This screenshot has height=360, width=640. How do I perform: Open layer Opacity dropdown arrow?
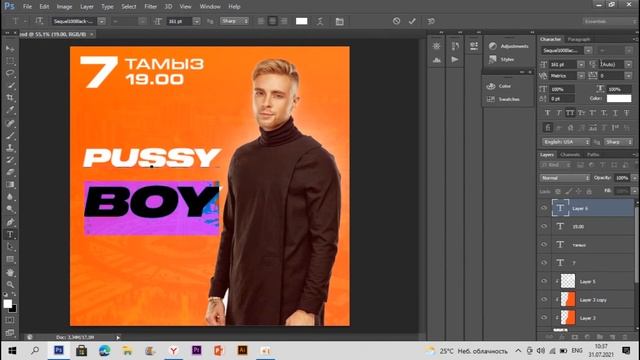tap(635, 178)
